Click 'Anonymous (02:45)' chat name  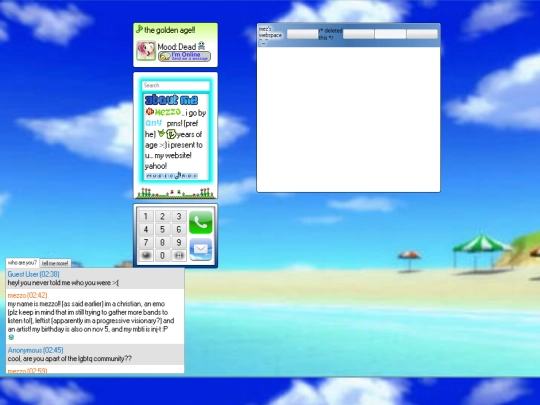tap(35, 350)
